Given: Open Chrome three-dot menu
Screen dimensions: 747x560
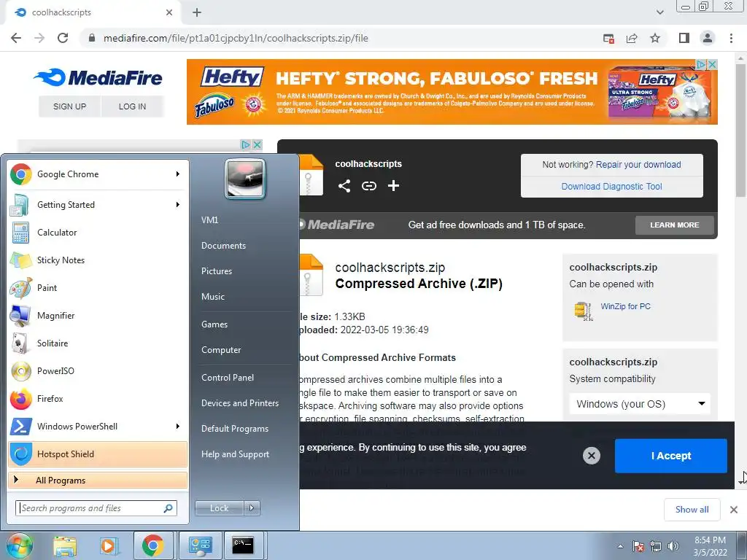Looking at the screenshot, I should point(731,38).
